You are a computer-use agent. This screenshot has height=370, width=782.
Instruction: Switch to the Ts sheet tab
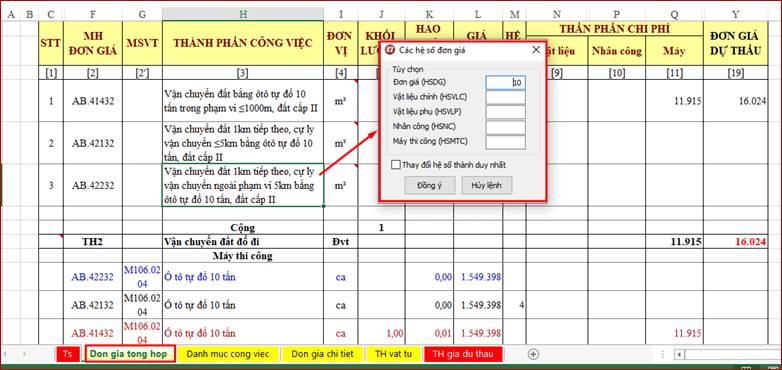tap(68, 354)
